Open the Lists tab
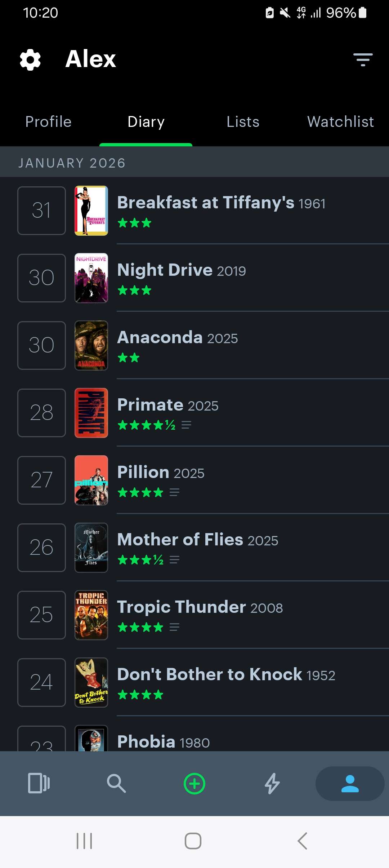 [x=243, y=122]
